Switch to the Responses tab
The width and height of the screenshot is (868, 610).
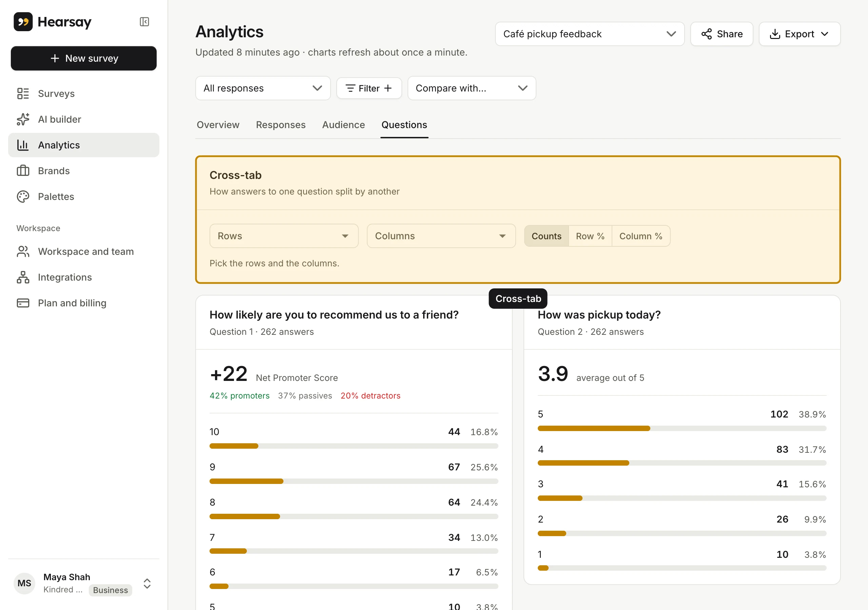point(281,125)
